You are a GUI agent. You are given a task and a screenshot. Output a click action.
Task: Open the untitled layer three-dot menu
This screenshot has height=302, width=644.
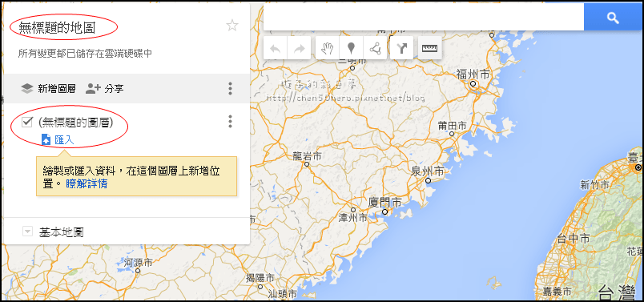pos(230,121)
